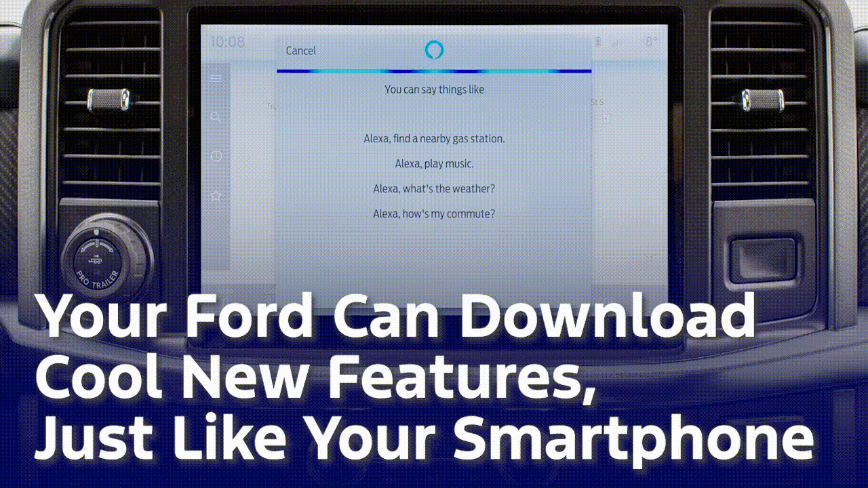This screenshot has height=488, width=868.
Task: Select "Alexa, play music." suggestion
Action: point(434,164)
